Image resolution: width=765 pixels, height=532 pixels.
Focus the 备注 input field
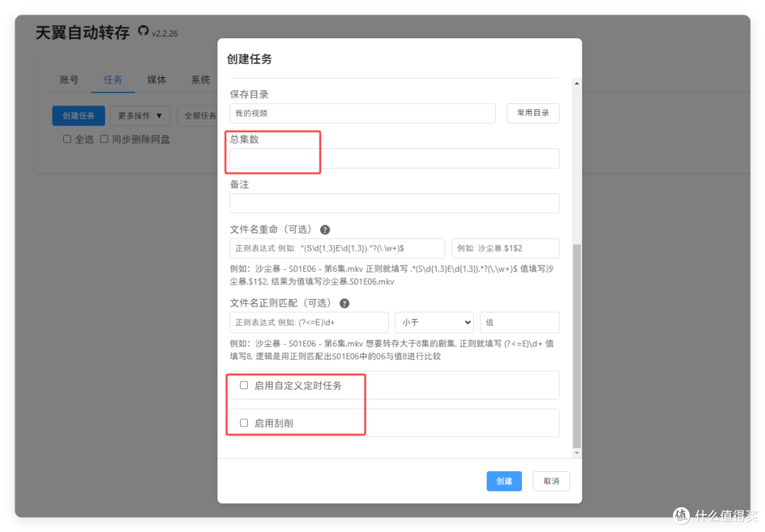395,203
